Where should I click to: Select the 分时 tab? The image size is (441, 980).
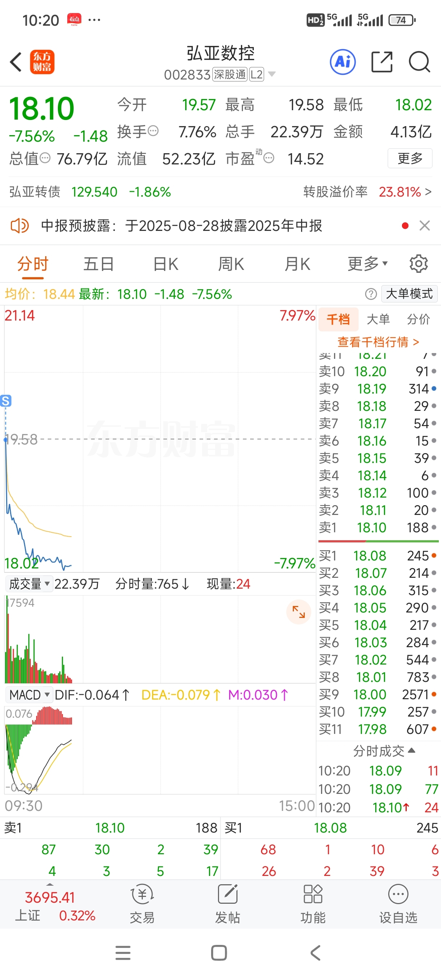tap(33, 264)
